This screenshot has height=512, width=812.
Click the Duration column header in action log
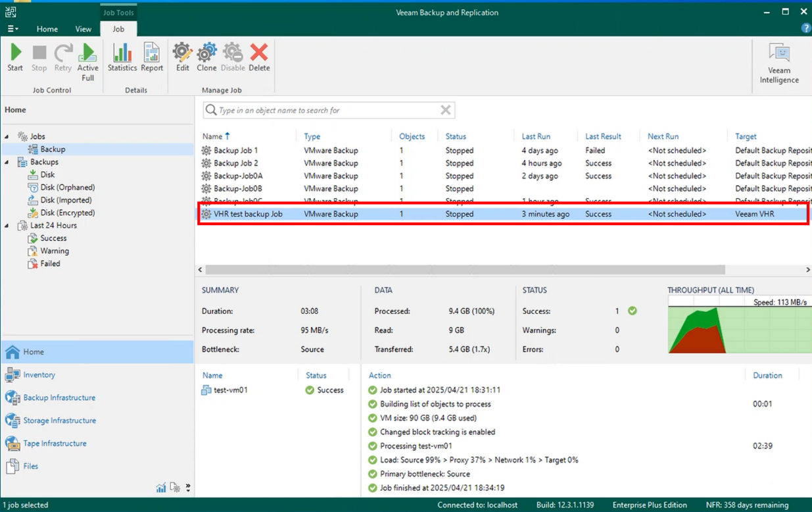tap(767, 375)
